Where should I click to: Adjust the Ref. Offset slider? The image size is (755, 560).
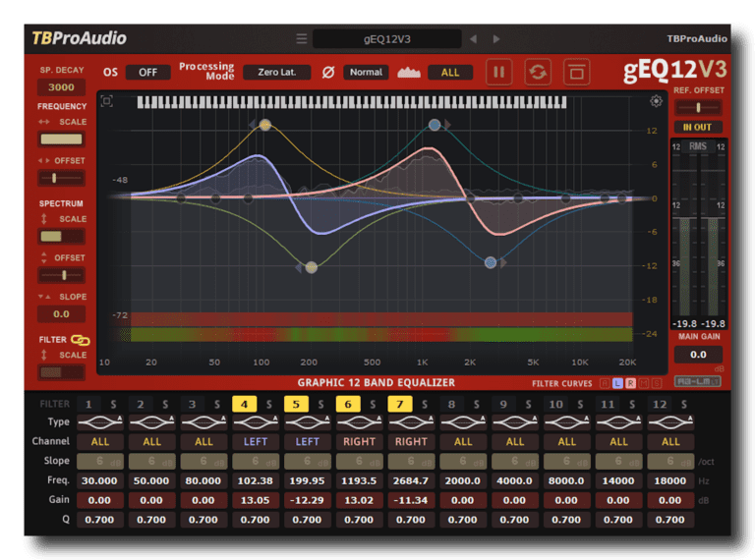point(698,107)
